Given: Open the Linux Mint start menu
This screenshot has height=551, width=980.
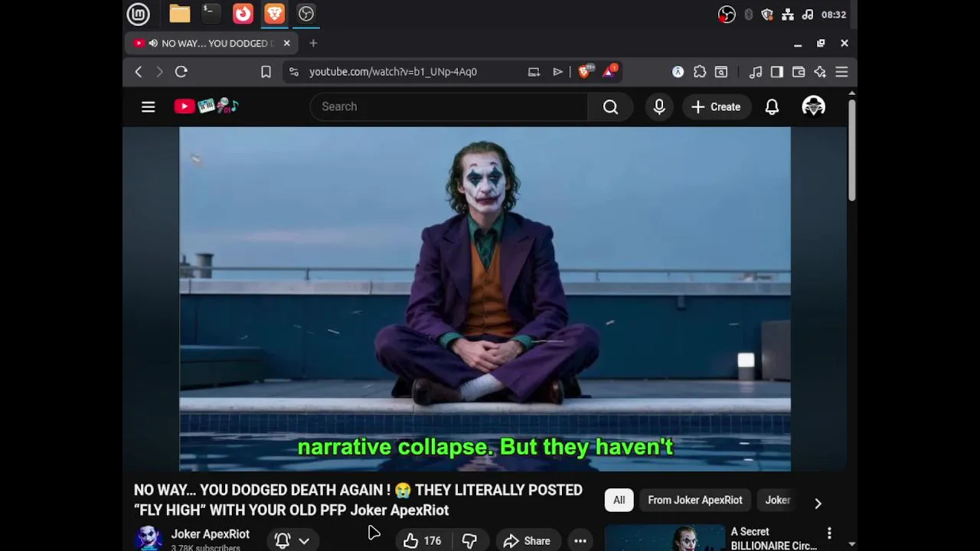Looking at the screenshot, I should click(x=138, y=14).
